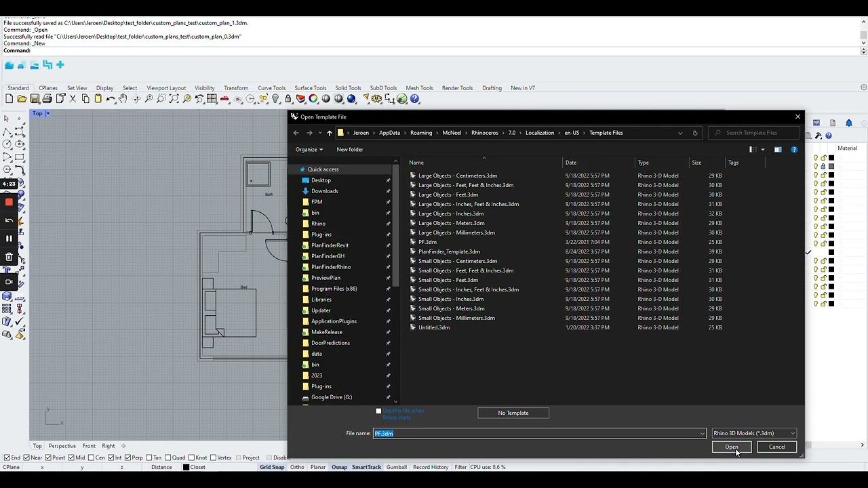Switch to the Perspective viewport tab
This screenshot has height=488, width=868.
[62, 446]
